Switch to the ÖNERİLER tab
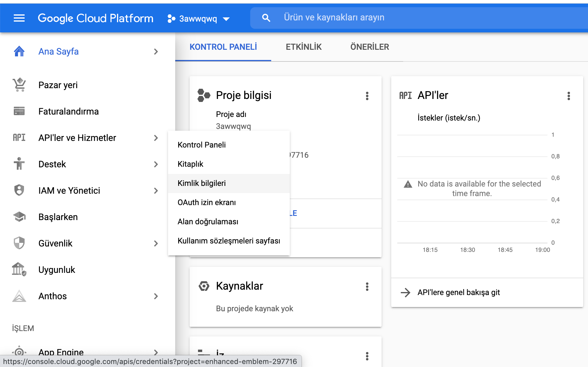Screen dimensions: 588x367 (x=370, y=47)
